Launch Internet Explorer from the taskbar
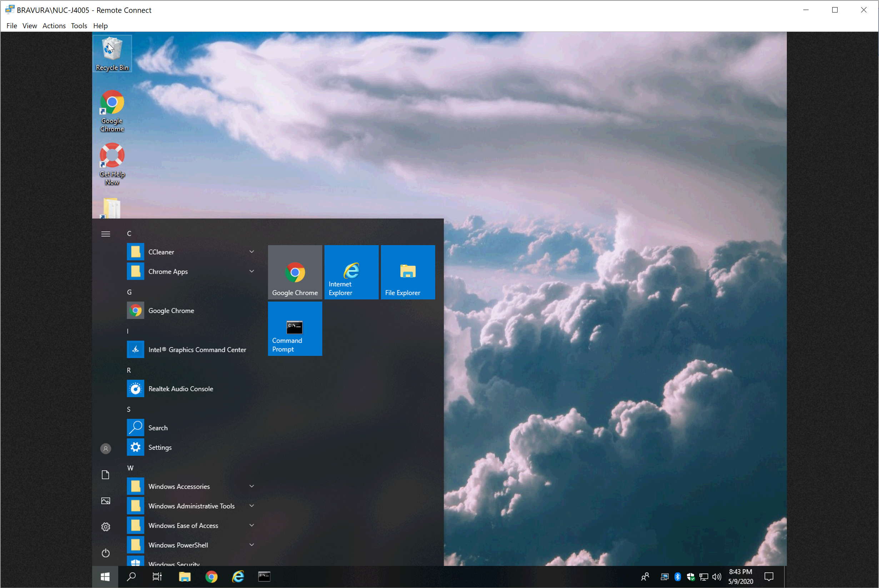The height and width of the screenshot is (588, 879). [x=238, y=577]
